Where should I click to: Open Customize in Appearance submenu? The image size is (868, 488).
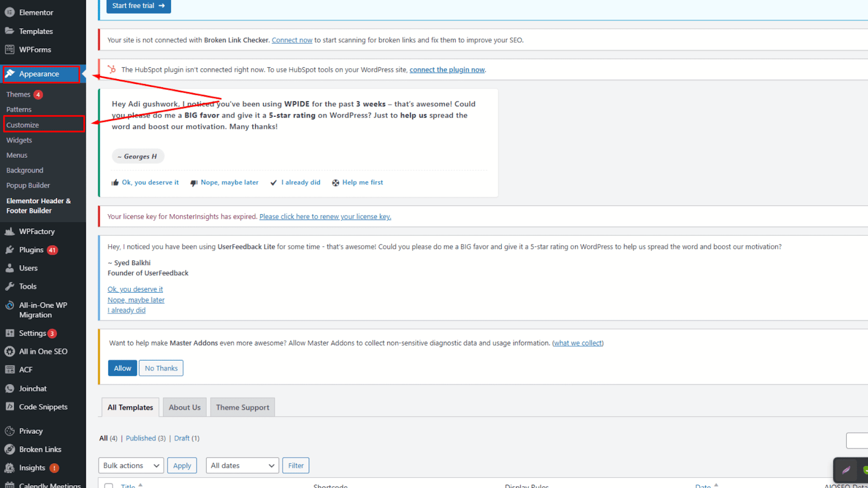pyautogui.click(x=23, y=125)
